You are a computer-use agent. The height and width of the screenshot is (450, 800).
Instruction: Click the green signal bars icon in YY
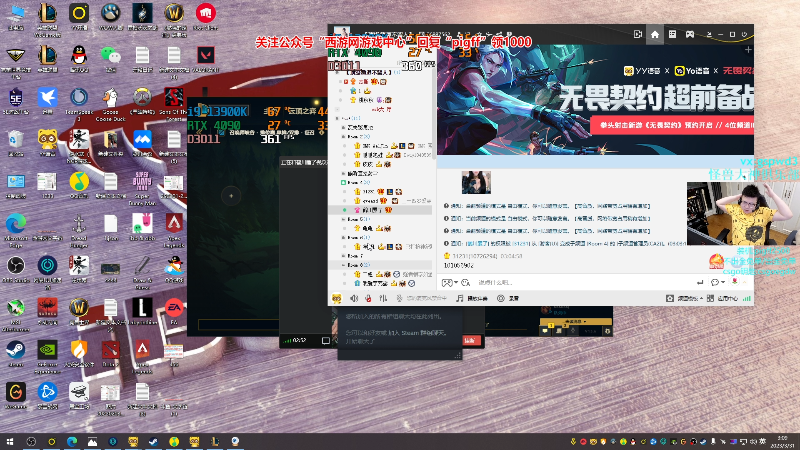[x=746, y=298]
